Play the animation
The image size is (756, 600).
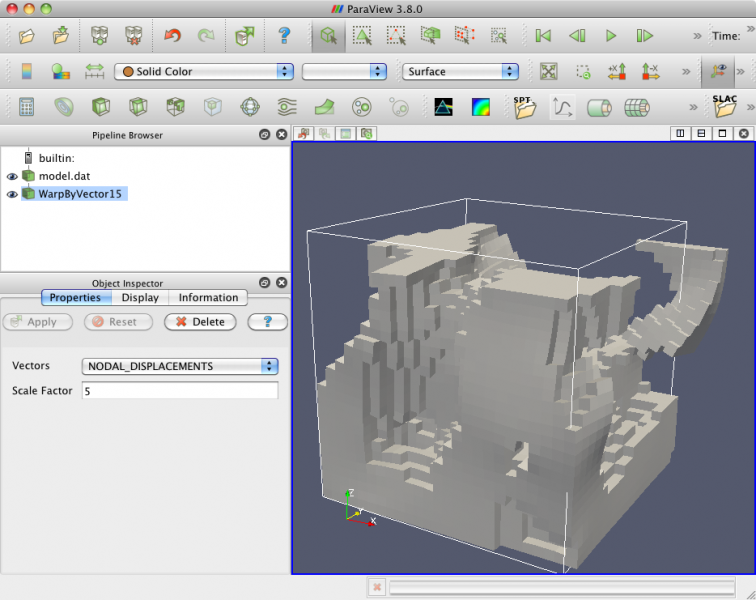pyautogui.click(x=611, y=36)
